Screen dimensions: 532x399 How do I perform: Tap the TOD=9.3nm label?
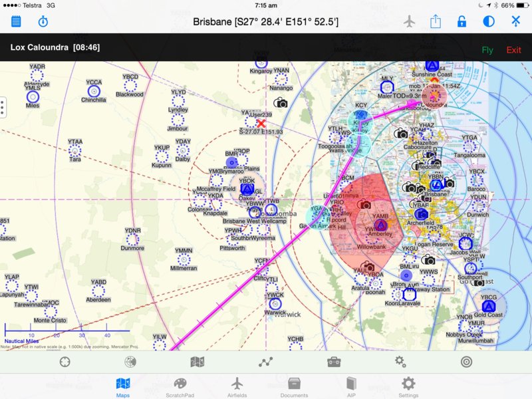coord(410,96)
